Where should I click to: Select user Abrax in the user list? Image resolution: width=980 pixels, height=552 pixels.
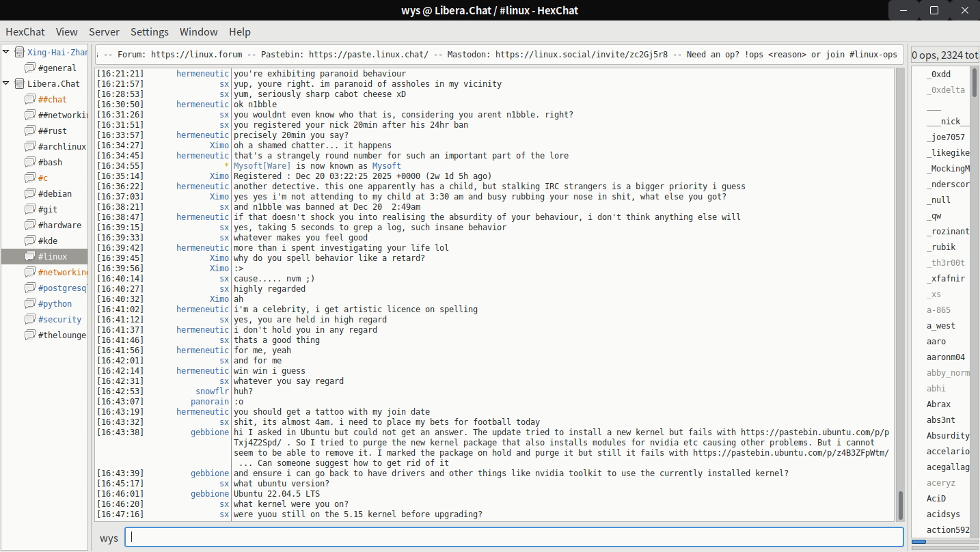coord(938,404)
